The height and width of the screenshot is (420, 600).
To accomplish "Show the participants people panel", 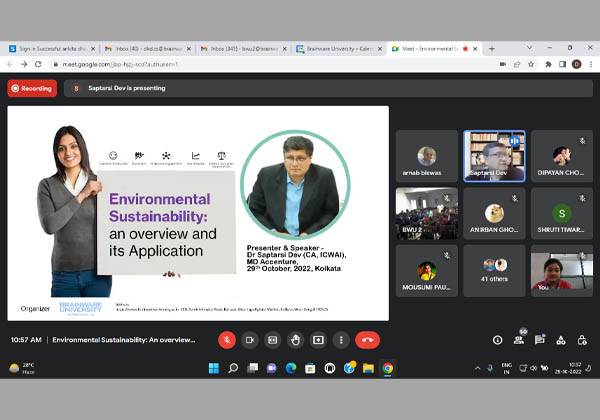I will (x=518, y=340).
